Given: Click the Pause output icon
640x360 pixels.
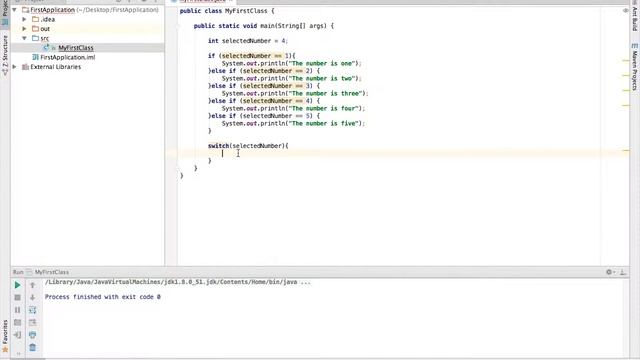Looking at the screenshot, I should [17, 310].
